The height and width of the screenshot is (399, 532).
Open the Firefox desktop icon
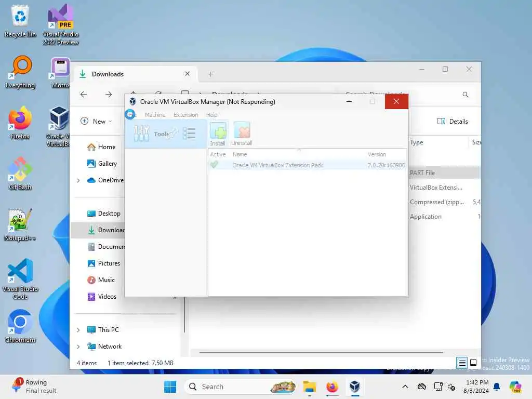[x=20, y=123]
